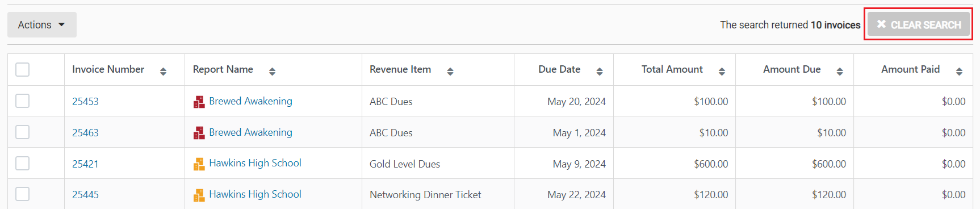This screenshot has height=209, width=980.
Task: Sort by Revenue Item column arrows
Action: tap(450, 72)
